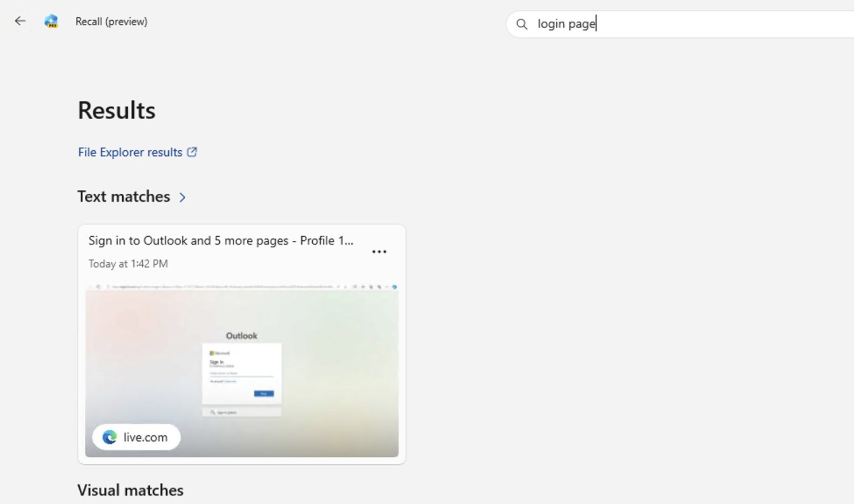Click the Visual matches heading
Viewport: 854px width, 504px height.
[x=130, y=490]
